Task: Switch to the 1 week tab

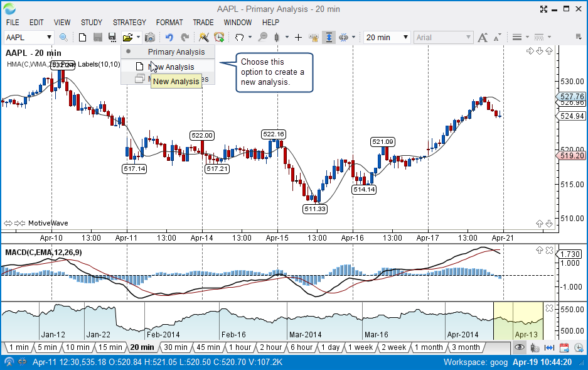Action: click(x=360, y=347)
